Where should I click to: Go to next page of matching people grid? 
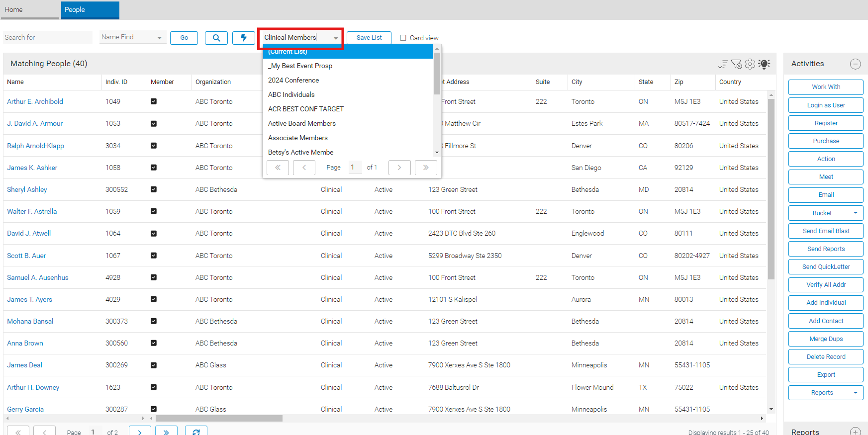pos(140,432)
